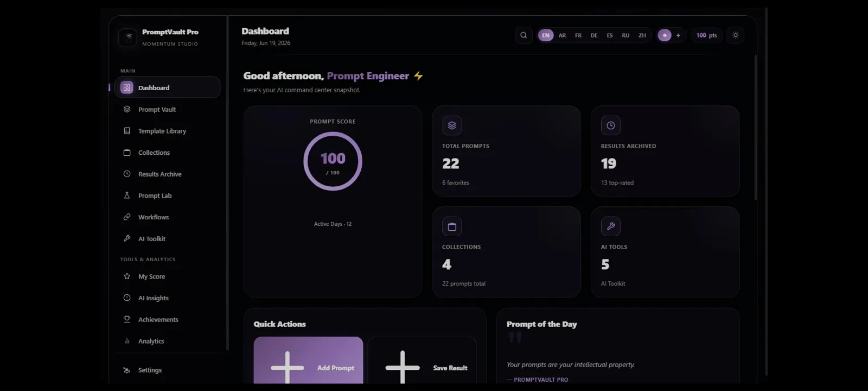Switch language to RU

pyautogui.click(x=626, y=35)
